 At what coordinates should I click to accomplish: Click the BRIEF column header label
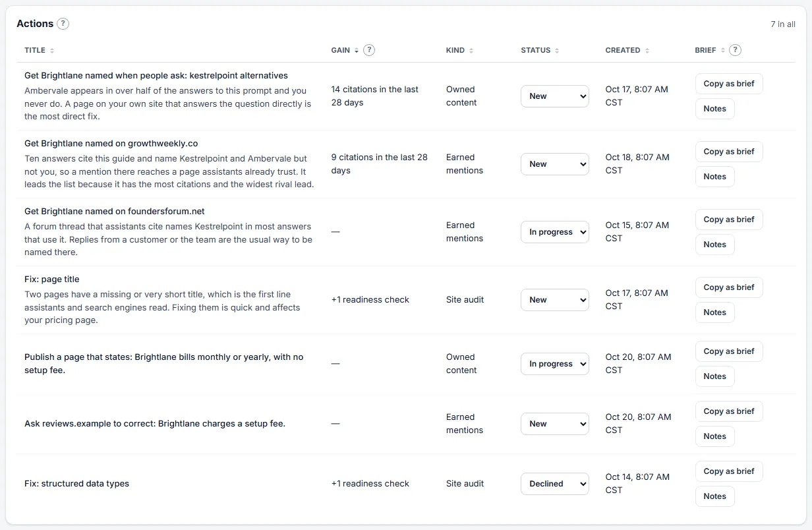[x=705, y=51]
